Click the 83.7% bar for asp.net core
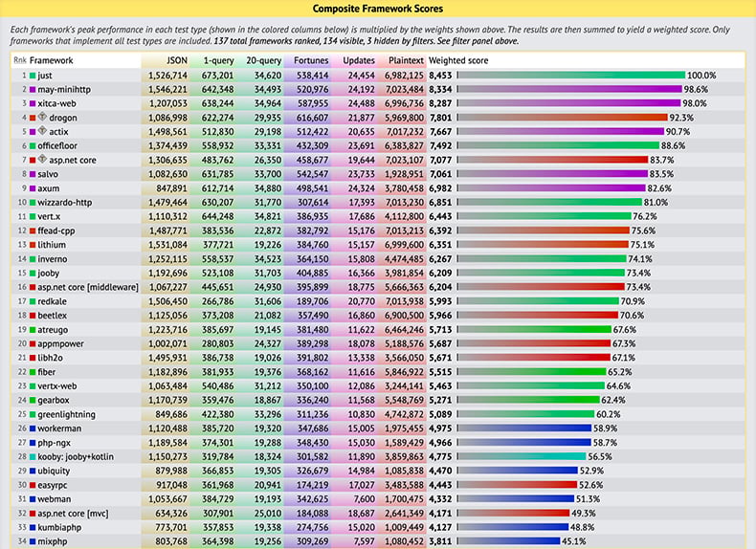The height and width of the screenshot is (549, 756). pos(552,160)
